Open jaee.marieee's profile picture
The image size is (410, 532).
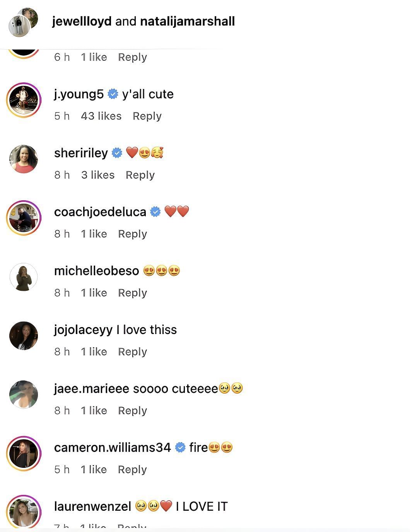click(x=24, y=394)
